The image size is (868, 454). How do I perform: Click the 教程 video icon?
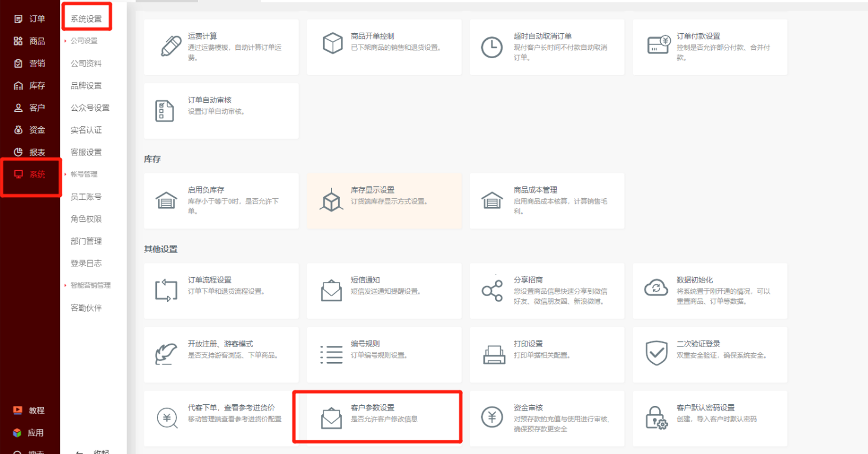tap(18, 410)
